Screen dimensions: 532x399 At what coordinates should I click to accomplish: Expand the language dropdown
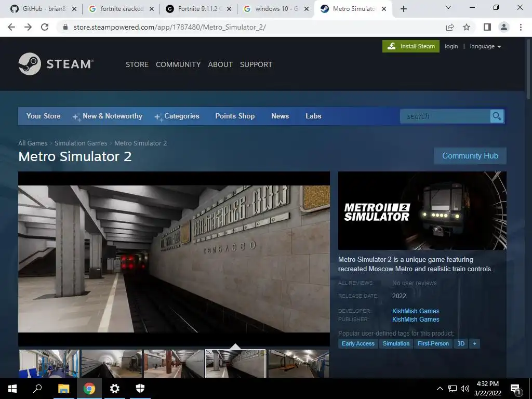point(485,46)
